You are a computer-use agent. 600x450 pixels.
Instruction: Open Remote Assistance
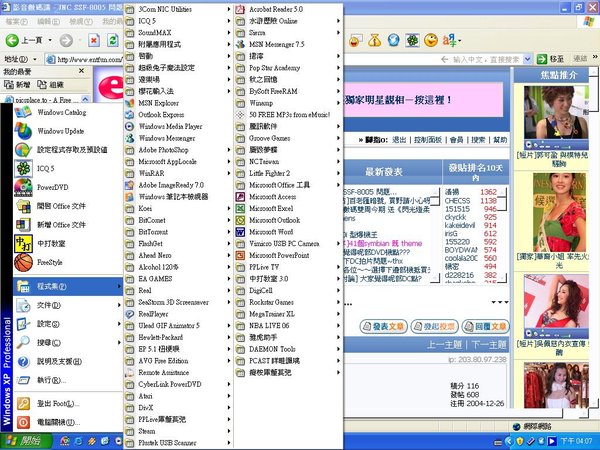[x=179, y=372]
